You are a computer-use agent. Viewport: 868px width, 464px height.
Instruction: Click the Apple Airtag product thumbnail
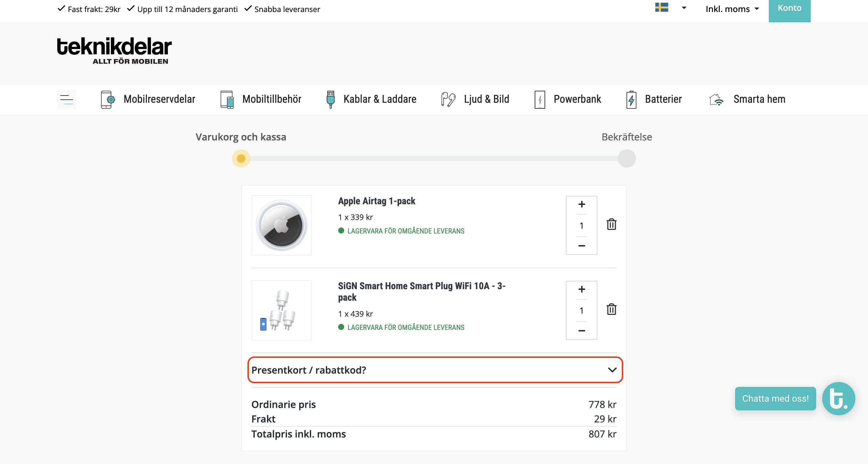coord(281,225)
